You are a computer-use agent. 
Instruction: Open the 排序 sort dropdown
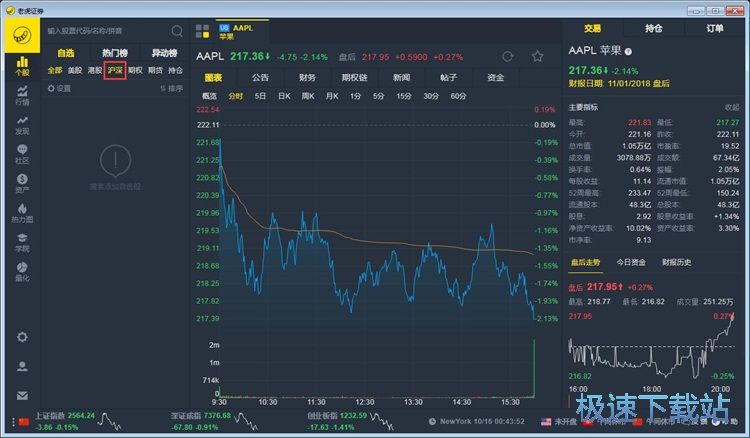pos(171,88)
